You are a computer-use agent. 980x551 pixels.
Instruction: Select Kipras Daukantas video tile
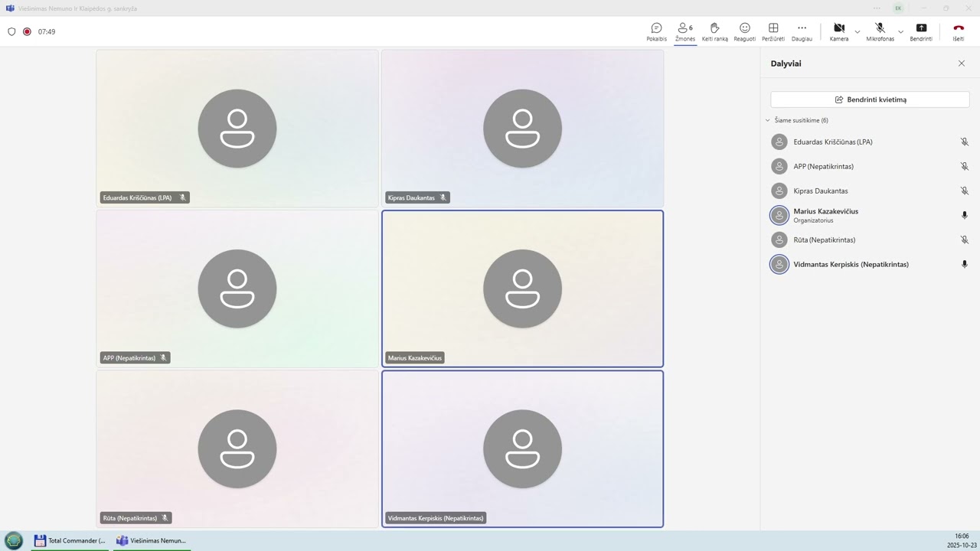click(x=522, y=129)
